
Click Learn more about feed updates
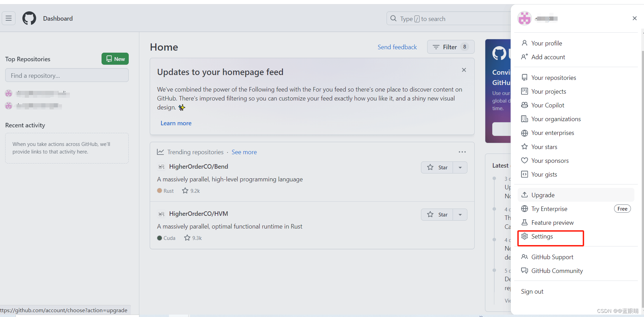click(x=176, y=123)
